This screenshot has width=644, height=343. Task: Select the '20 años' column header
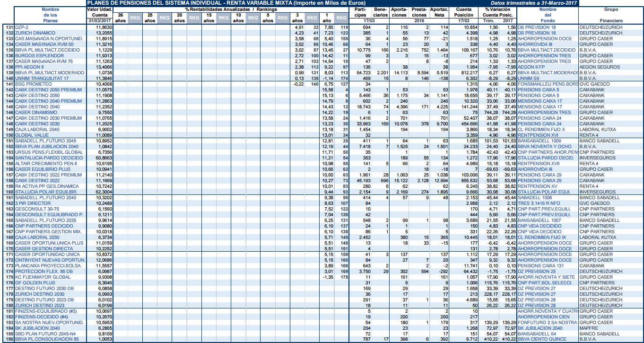pos(179,18)
